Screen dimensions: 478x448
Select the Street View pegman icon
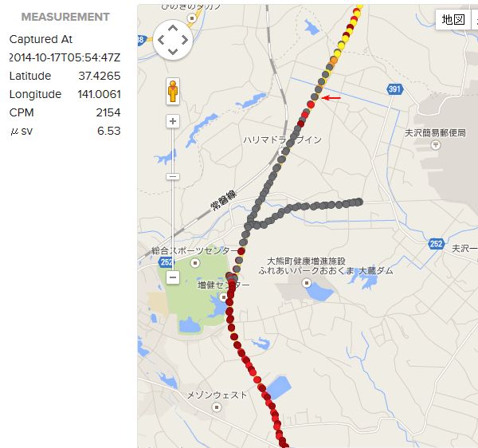pyautogui.click(x=173, y=91)
